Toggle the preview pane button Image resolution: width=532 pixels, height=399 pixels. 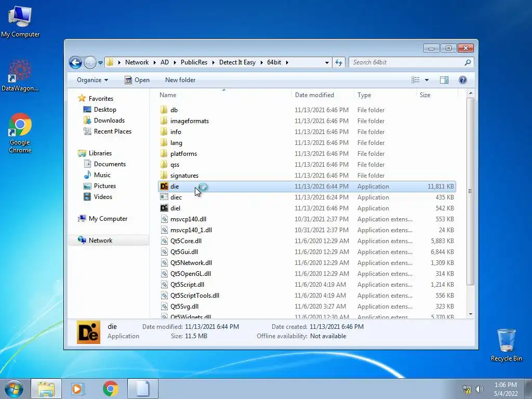tap(444, 80)
